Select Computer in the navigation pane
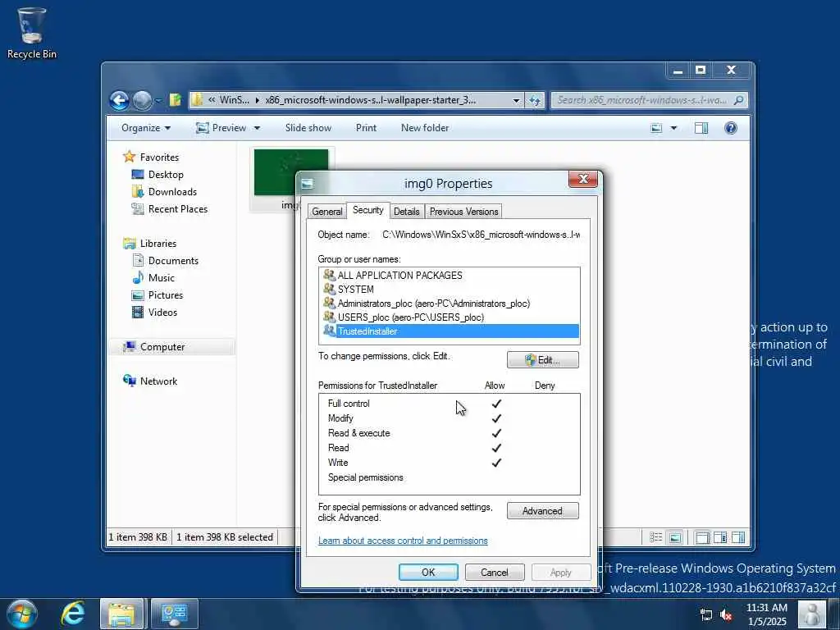This screenshot has width=840, height=630. point(162,347)
